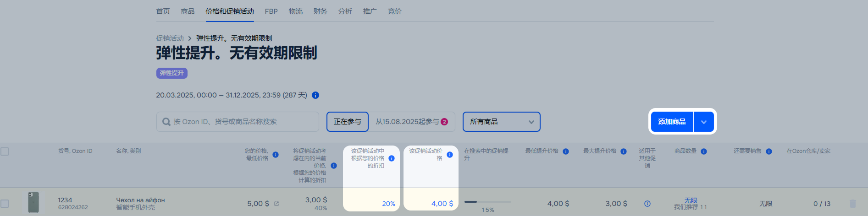This screenshot has width=868, height=216.
Task: Open the 所有商品 filter dropdown
Action: [502, 122]
